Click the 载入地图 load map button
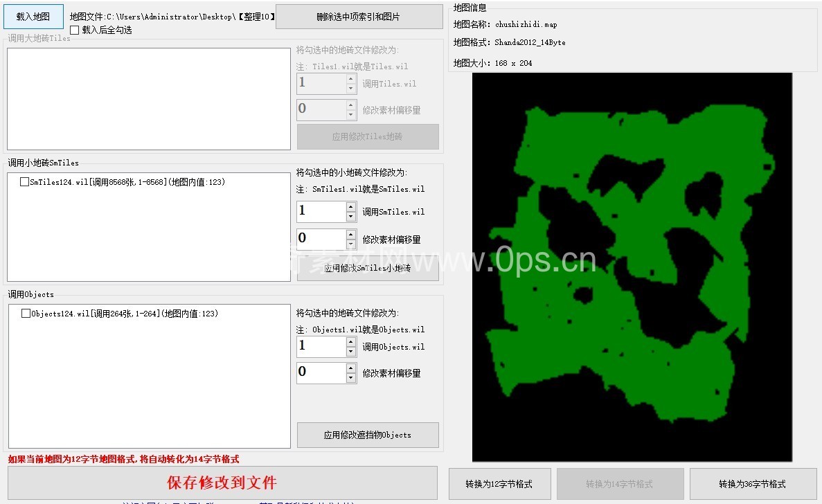This screenshot has height=504, width=822. (x=33, y=17)
